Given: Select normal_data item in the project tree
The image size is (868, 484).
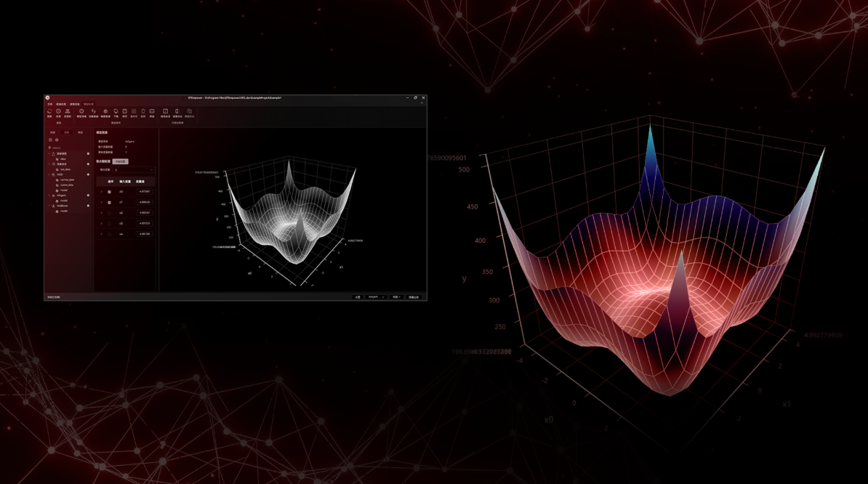Looking at the screenshot, I should pos(67,180).
